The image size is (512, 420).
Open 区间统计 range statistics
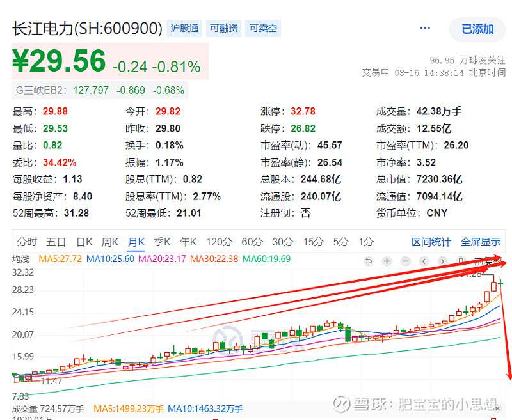coord(431,242)
